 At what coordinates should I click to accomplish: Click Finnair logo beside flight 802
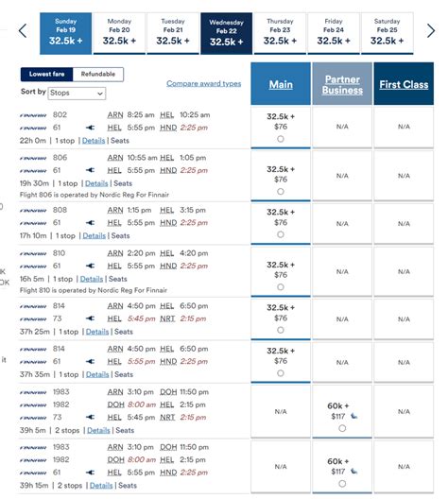click(x=33, y=115)
